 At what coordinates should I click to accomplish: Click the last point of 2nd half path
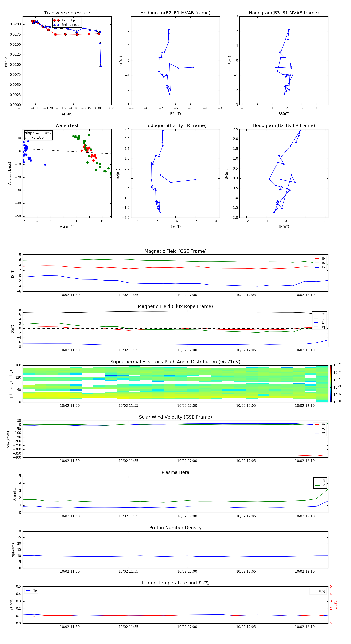point(101,66)
